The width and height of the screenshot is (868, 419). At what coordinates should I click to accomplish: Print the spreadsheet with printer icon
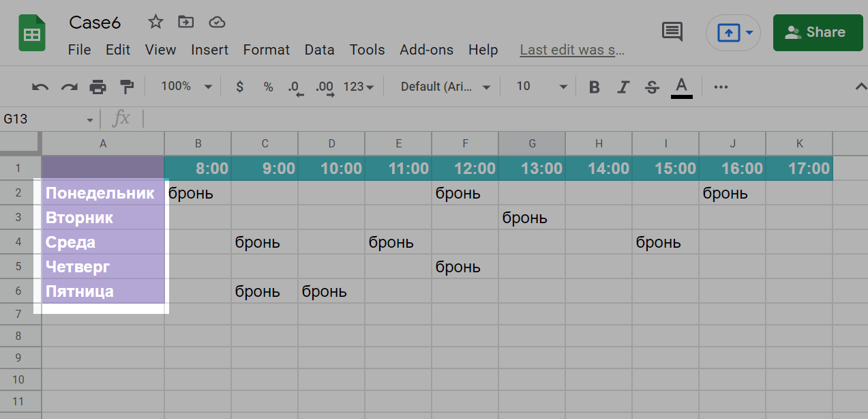[98, 87]
